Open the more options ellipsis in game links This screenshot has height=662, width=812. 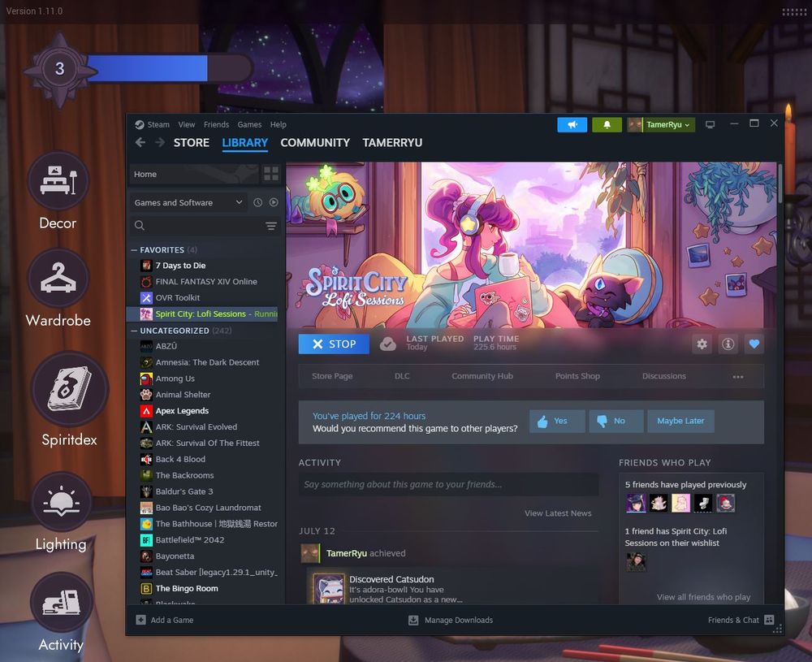click(x=738, y=377)
